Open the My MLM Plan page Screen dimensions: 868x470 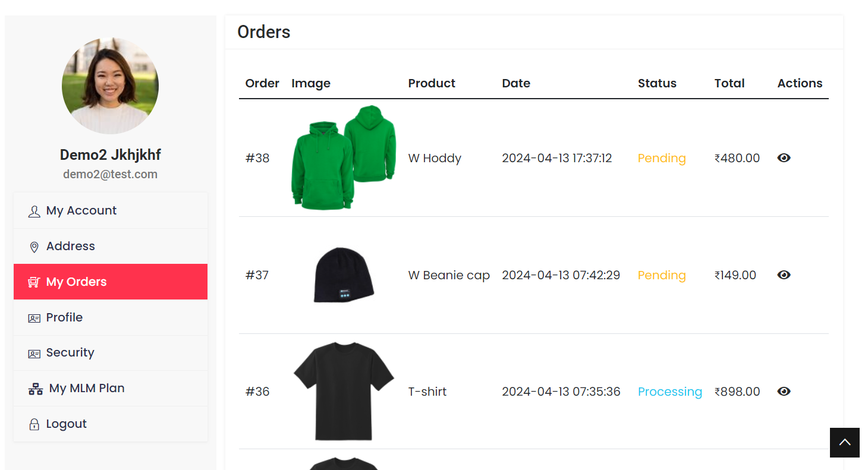87,388
